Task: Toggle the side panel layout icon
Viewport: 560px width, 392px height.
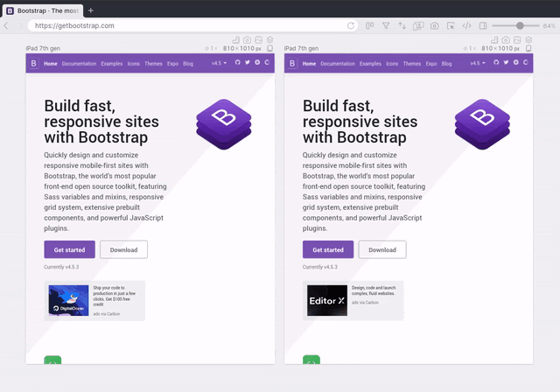Action: point(482,26)
